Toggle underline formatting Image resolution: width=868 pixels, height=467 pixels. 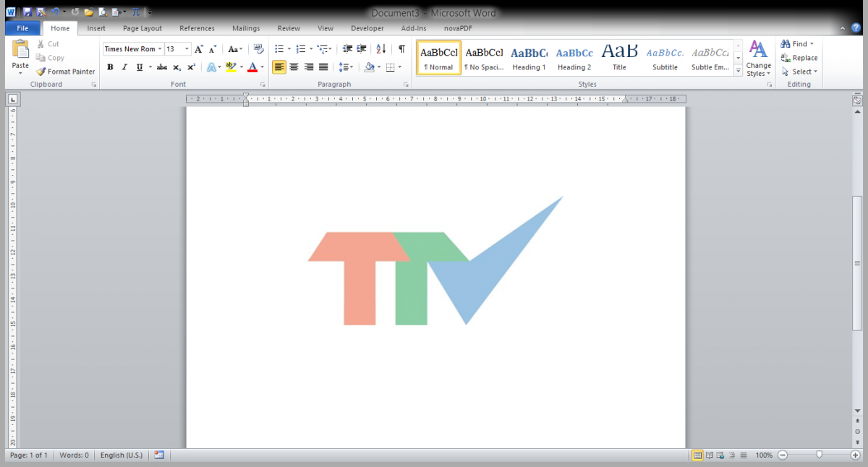click(139, 67)
